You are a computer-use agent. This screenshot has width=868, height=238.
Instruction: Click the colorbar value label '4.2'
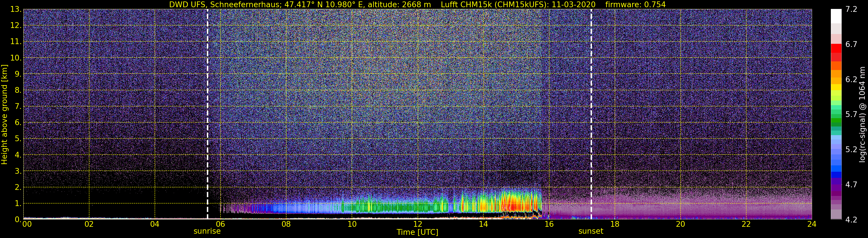coord(851,220)
